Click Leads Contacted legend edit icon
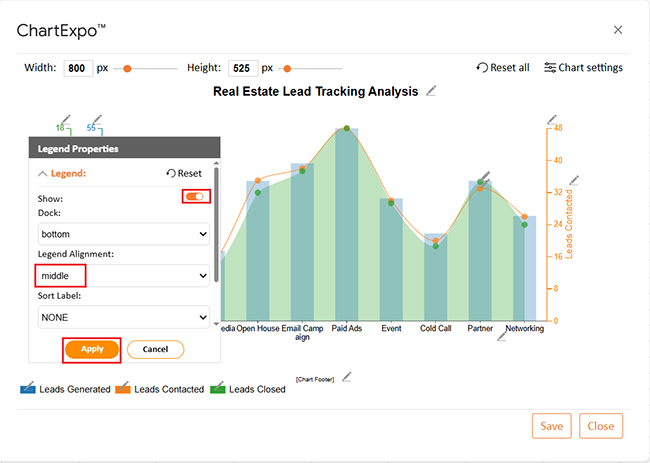The image size is (650, 463). 123,388
